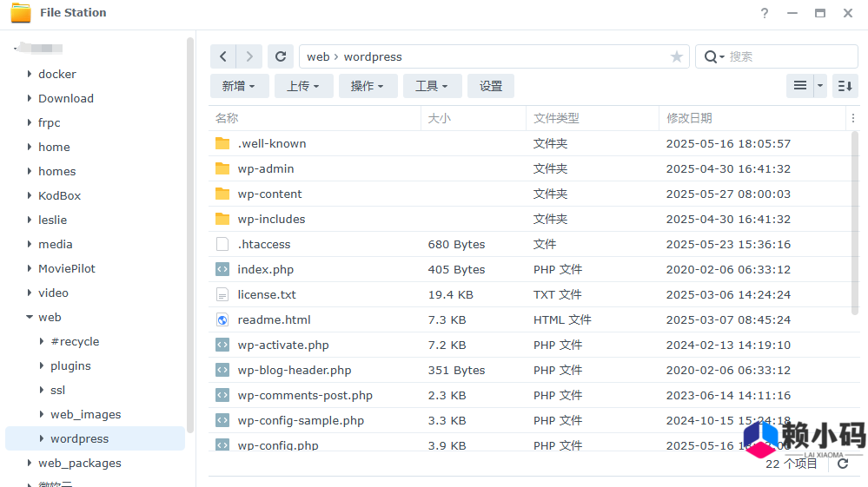
Task: Click the wp-comments-post.php file icon
Action: pos(222,395)
